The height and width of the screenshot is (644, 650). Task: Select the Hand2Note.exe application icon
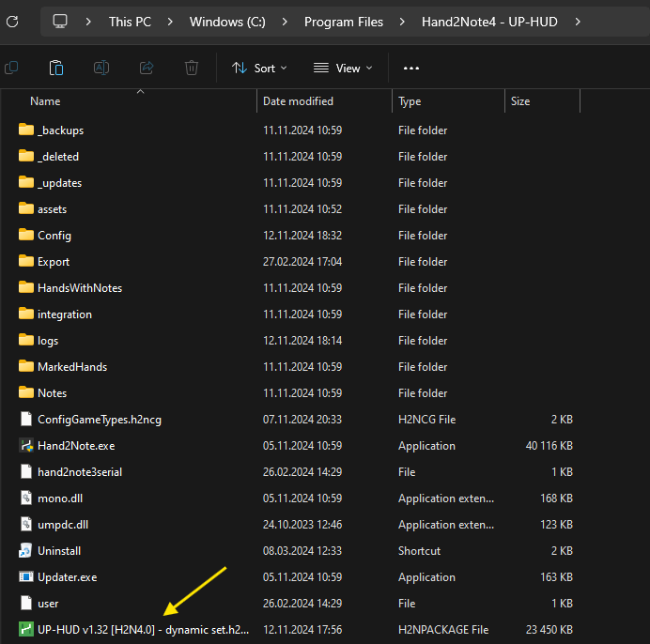pos(26,446)
